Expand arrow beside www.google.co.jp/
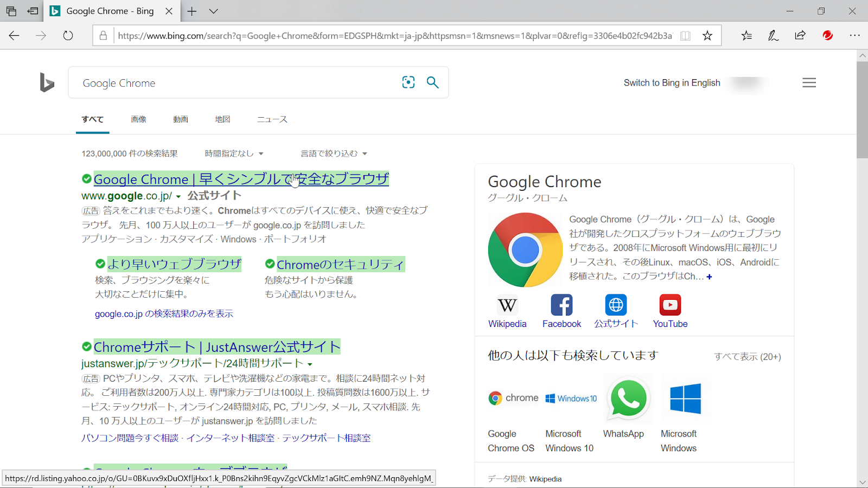Image resolution: width=868 pixels, height=488 pixels. [x=178, y=196]
